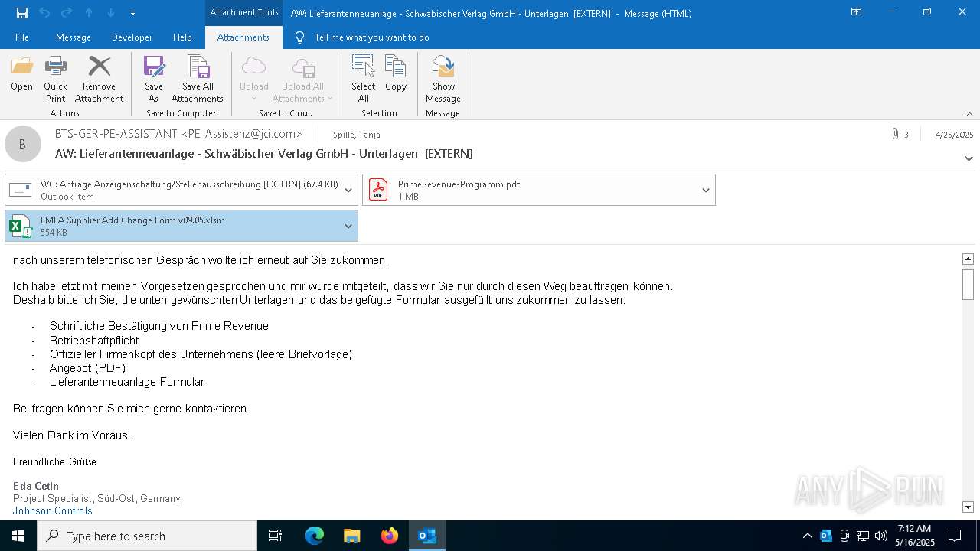Click the message scrollbar down arrow
The image size is (980, 551).
click(x=968, y=507)
